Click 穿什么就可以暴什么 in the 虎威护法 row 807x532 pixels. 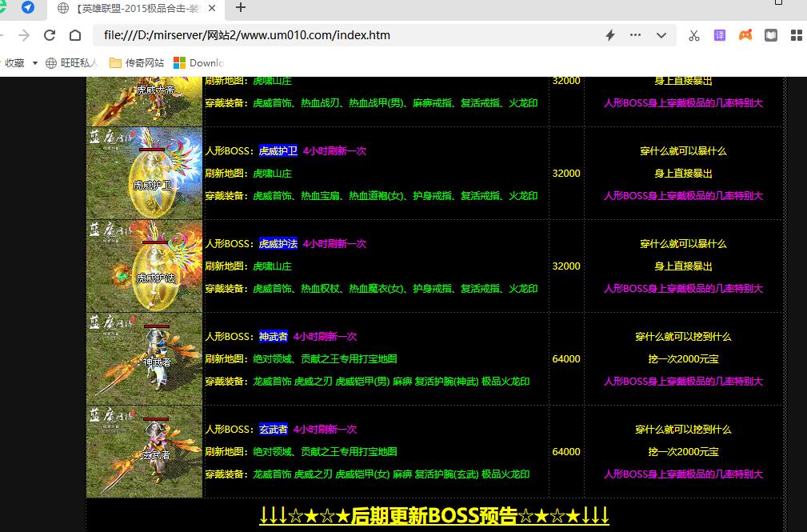click(683, 243)
